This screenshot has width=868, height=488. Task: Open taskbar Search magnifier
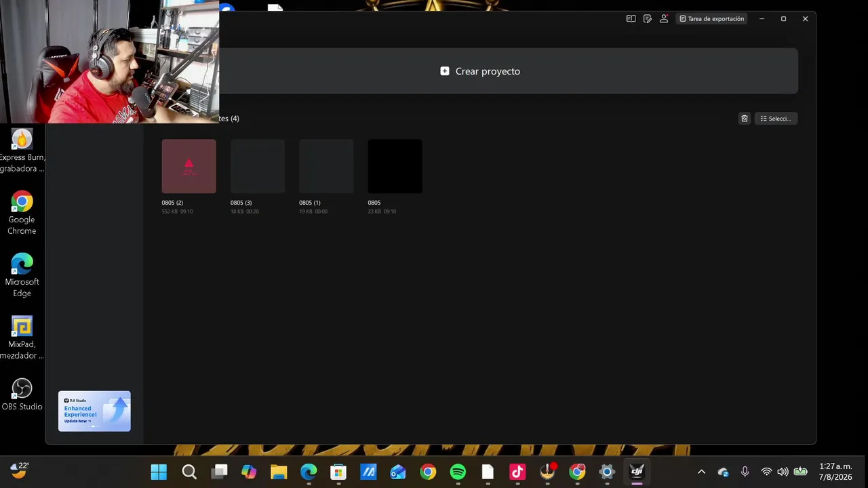click(x=189, y=472)
